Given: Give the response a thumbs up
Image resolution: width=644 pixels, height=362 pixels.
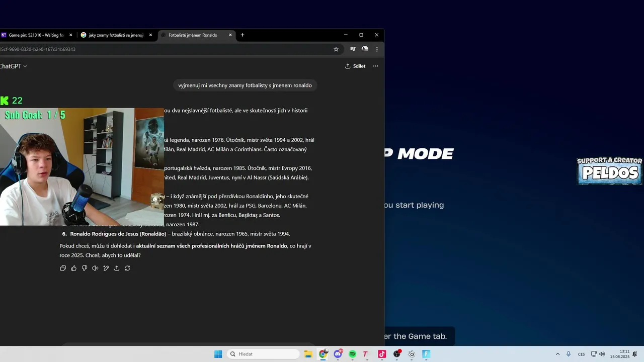Looking at the screenshot, I should [x=73, y=268].
